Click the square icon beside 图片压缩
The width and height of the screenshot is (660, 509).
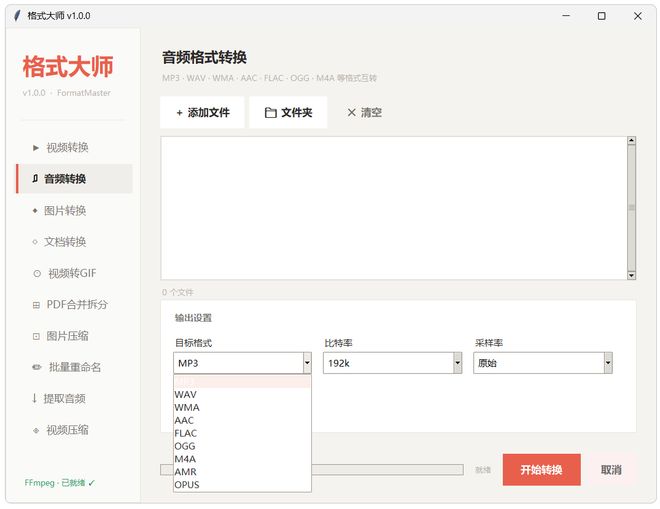tap(36, 336)
